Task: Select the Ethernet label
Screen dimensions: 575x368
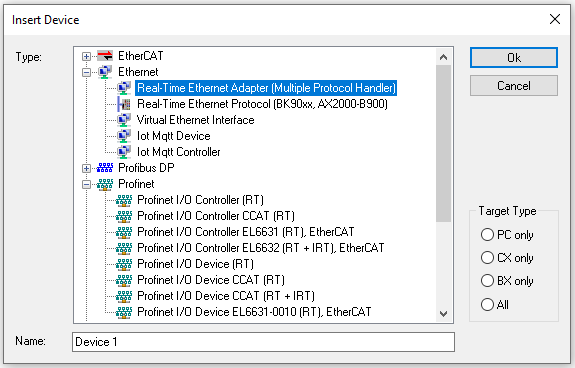Action: point(138,72)
